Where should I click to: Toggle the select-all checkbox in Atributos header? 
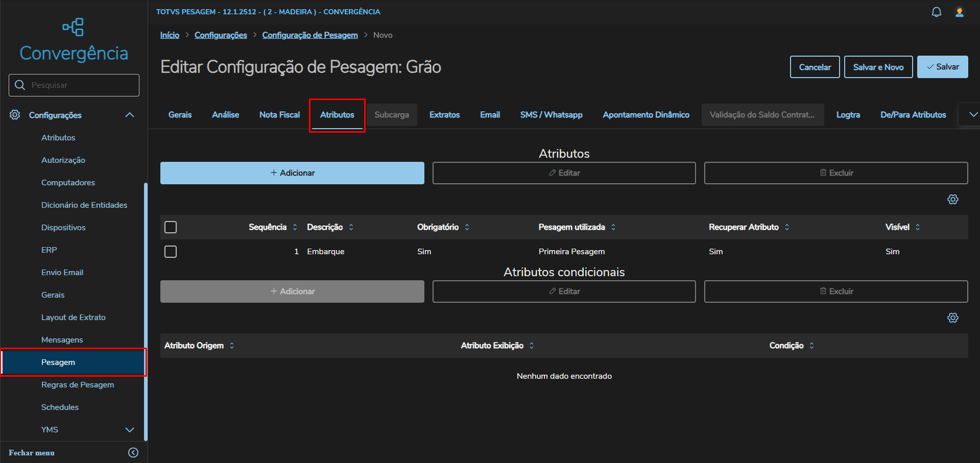point(171,227)
